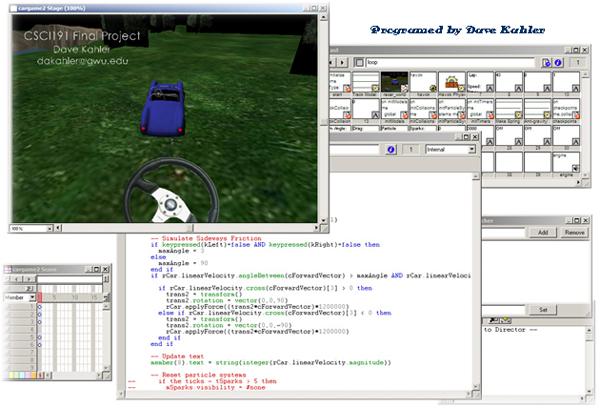Click Script window horizontal scrollbar right arrow
This screenshot has width=600, height=408.
[x=470, y=394]
